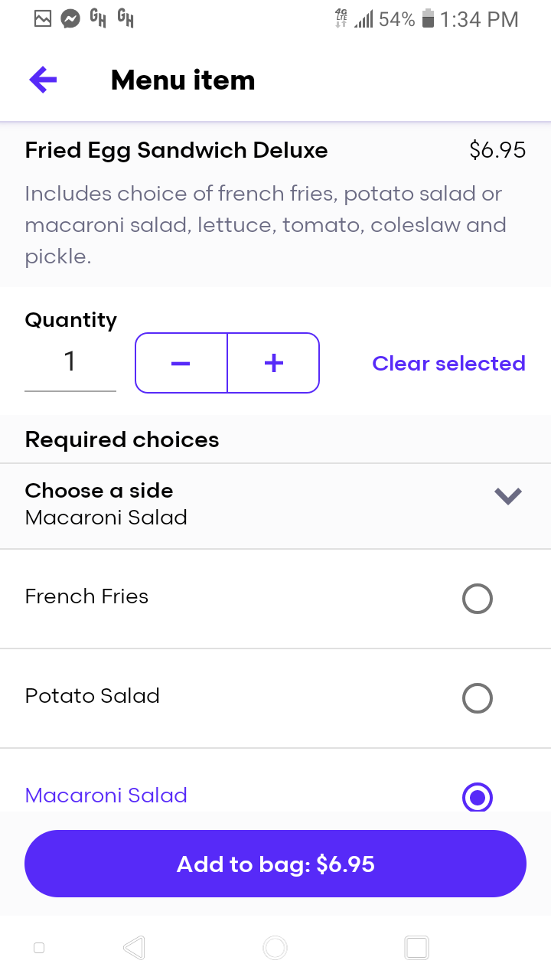Collapse the Choose a side chevron
Image resolution: width=551 pixels, height=980 pixels.
point(507,496)
